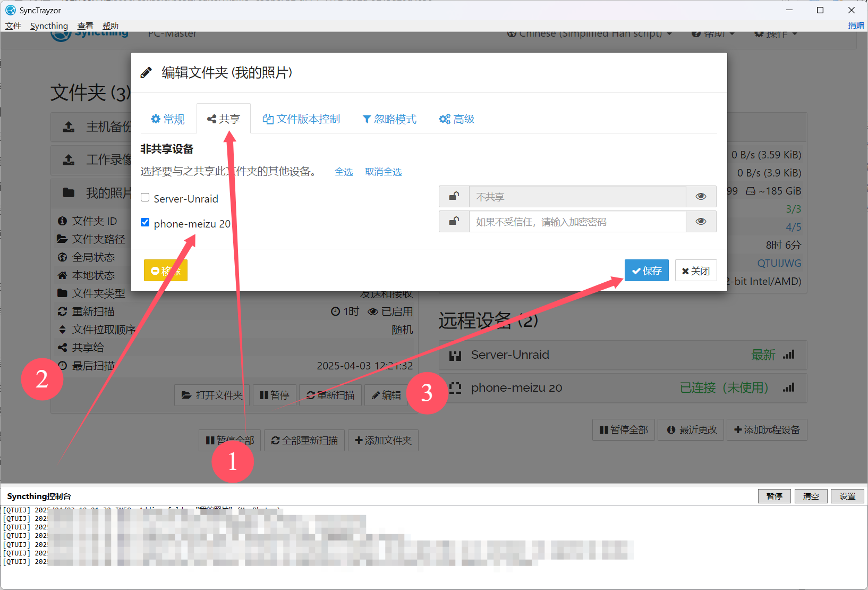
Task: Click signal bars icon on phone-meizu row
Action: click(789, 388)
